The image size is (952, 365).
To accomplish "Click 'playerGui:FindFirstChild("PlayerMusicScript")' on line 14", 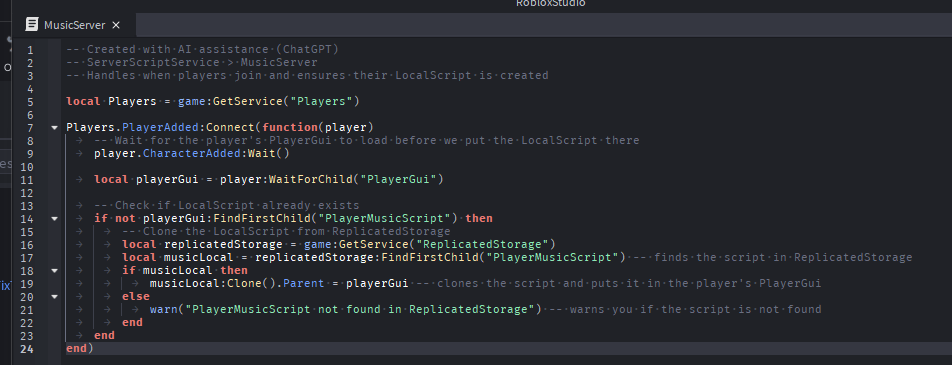I will [x=301, y=218].
